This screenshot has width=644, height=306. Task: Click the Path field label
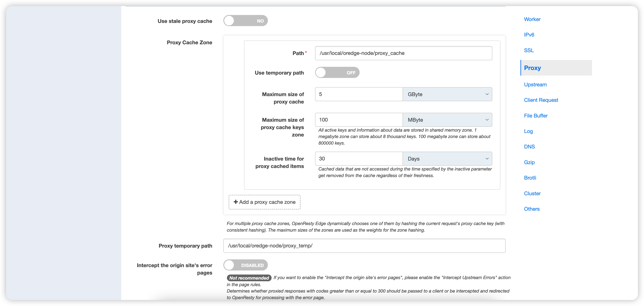[298, 53]
